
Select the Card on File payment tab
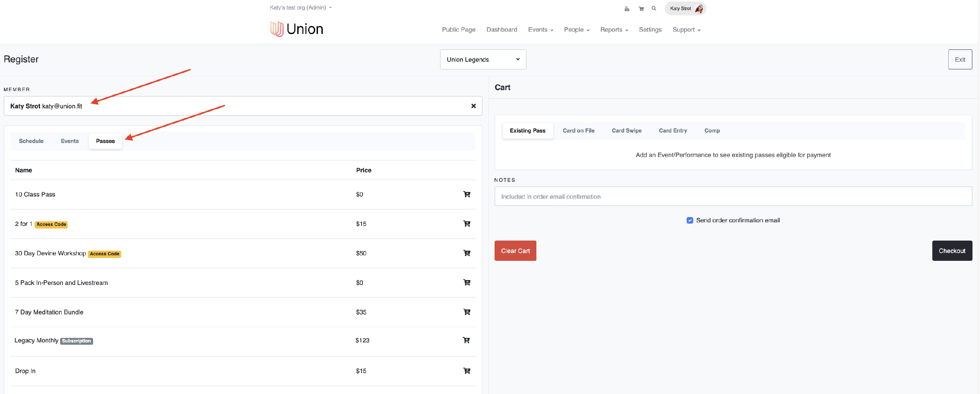point(578,131)
